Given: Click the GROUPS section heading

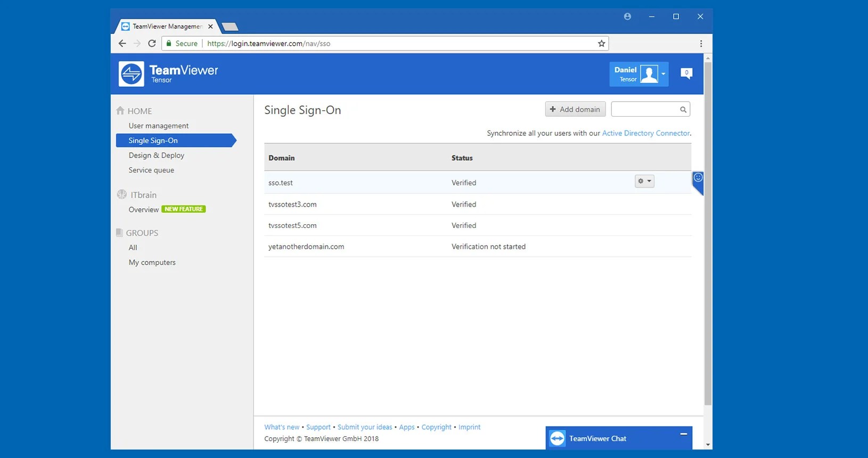Looking at the screenshot, I should 142,233.
